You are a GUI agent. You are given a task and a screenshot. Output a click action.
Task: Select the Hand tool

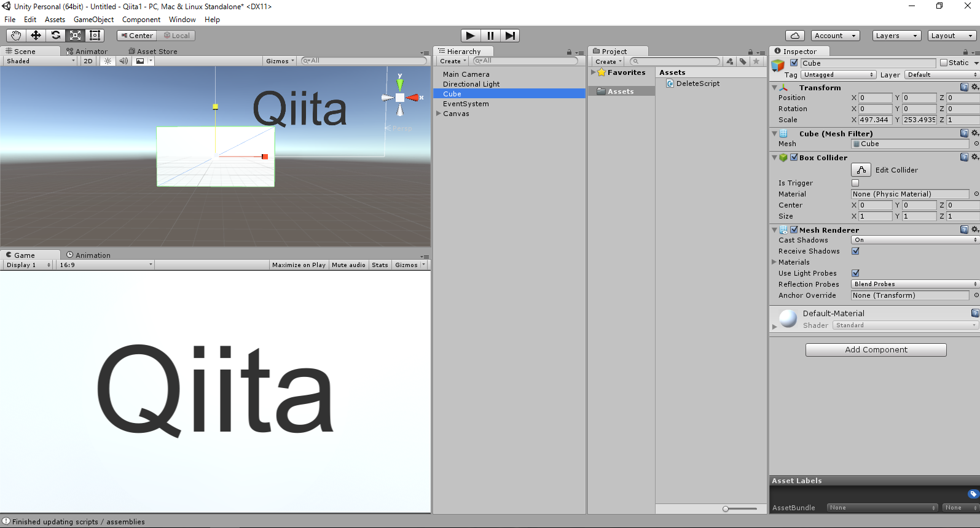[16, 36]
